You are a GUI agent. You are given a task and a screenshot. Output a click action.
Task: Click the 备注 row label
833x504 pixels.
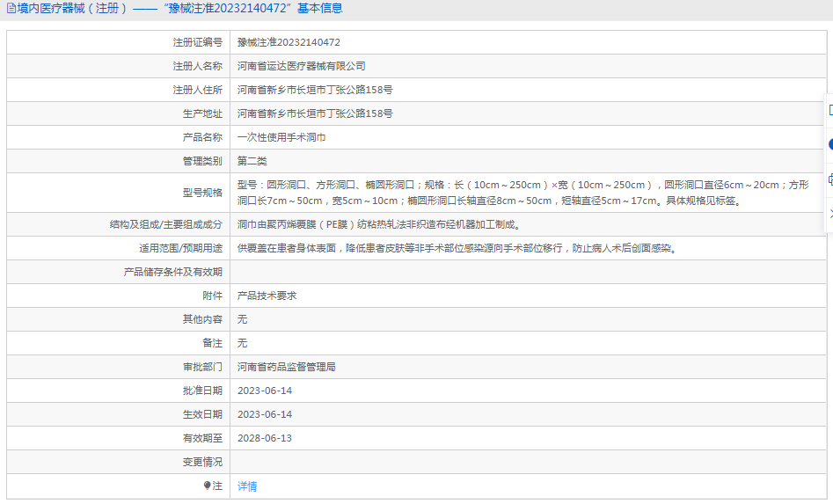(x=213, y=344)
